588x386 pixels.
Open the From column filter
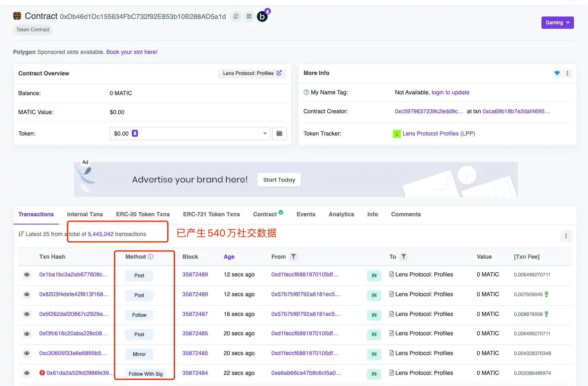tap(294, 257)
